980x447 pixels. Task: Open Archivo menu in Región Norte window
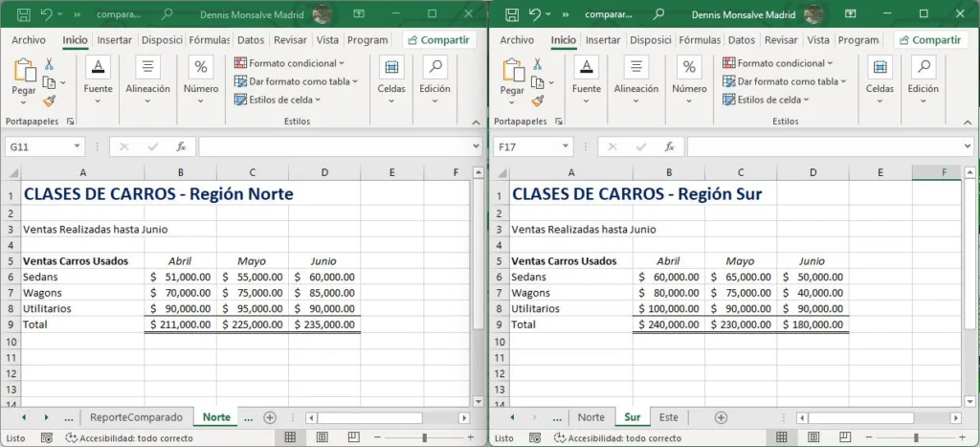tap(29, 40)
